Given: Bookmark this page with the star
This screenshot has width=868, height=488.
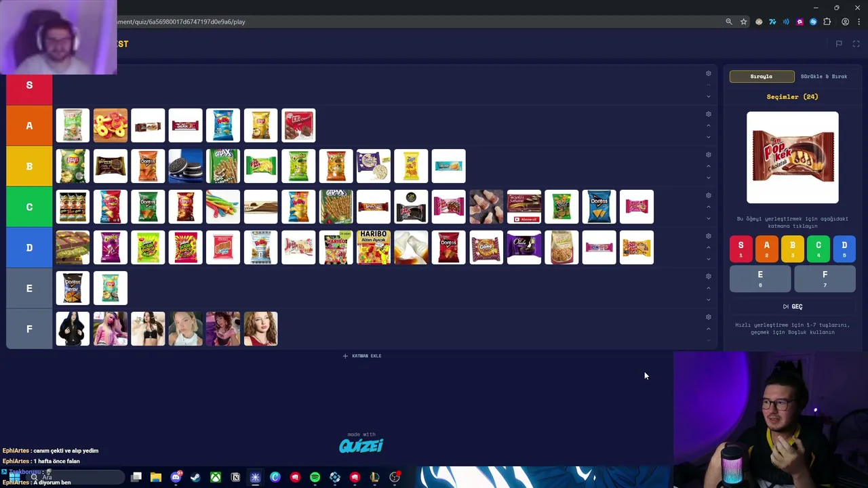Looking at the screenshot, I should pos(744,22).
